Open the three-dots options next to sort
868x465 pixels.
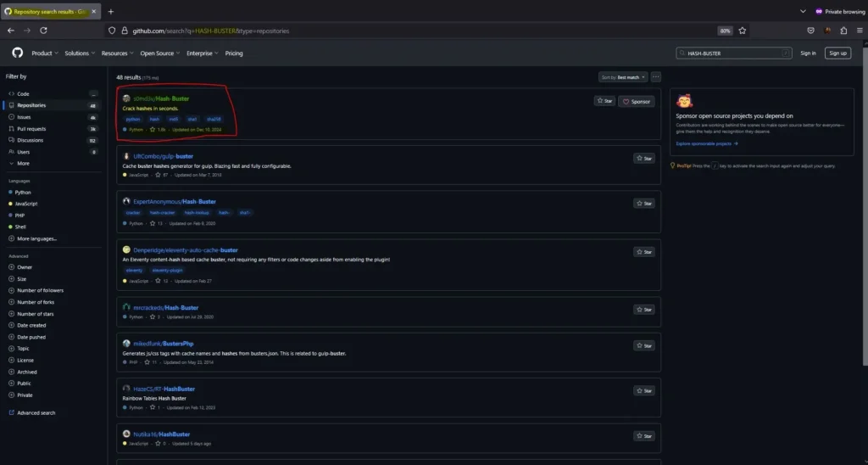656,77
